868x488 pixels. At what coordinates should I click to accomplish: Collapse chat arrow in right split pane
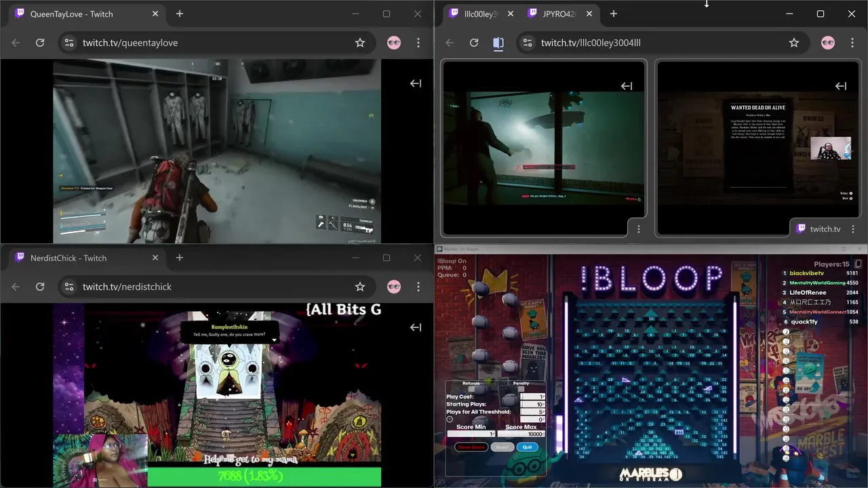coord(841,86)
